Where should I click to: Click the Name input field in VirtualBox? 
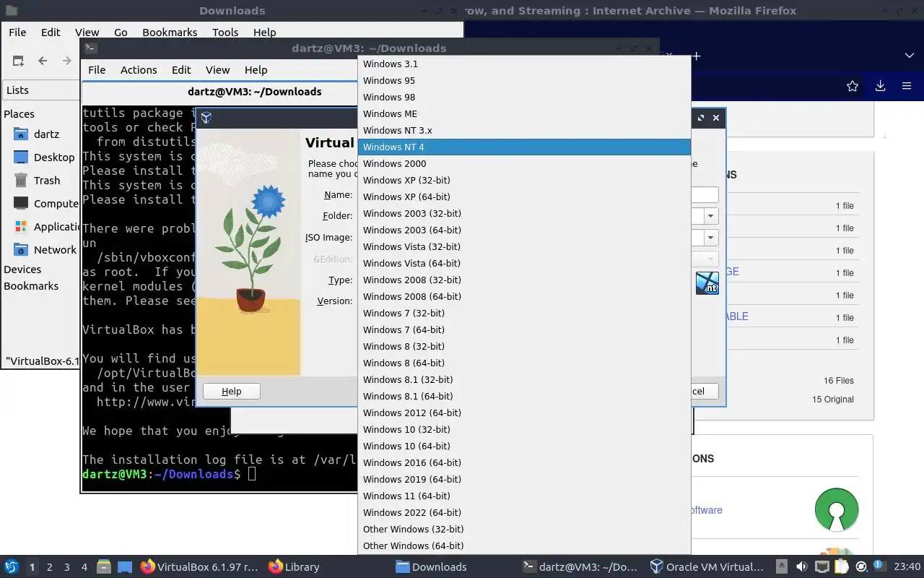705,195
